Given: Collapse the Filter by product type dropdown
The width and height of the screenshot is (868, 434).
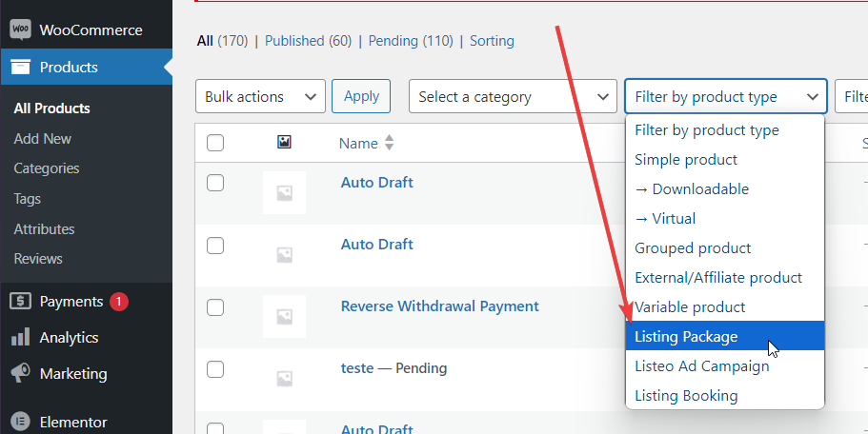Looking at the screenshot, I should coord(725,97).
